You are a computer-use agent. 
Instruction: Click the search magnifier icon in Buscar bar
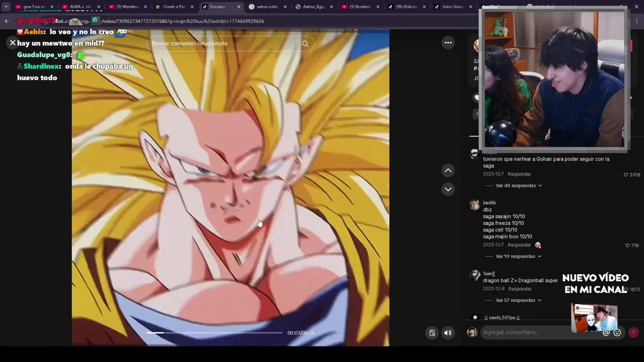[x=305, y=44]
